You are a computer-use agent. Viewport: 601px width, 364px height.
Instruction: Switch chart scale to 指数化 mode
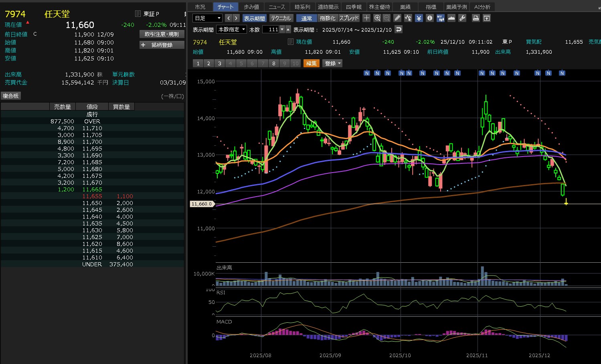tap(328, 18)
